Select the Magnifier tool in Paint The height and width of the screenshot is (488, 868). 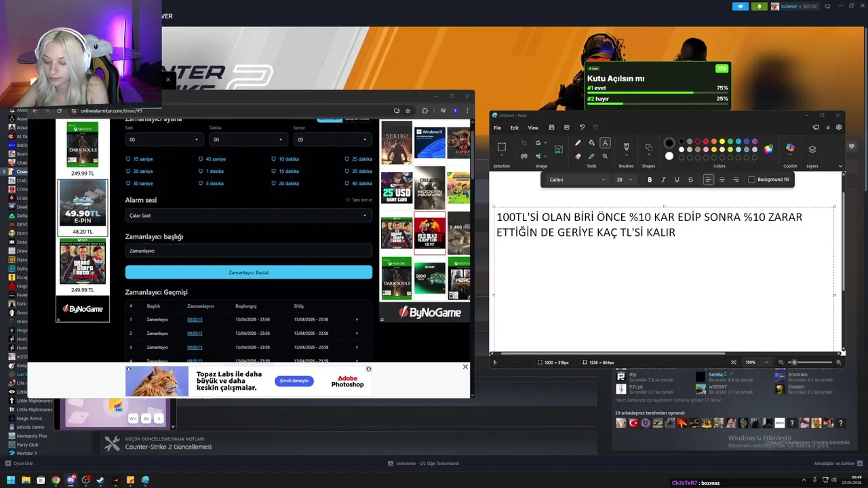(x=605, y=156)
